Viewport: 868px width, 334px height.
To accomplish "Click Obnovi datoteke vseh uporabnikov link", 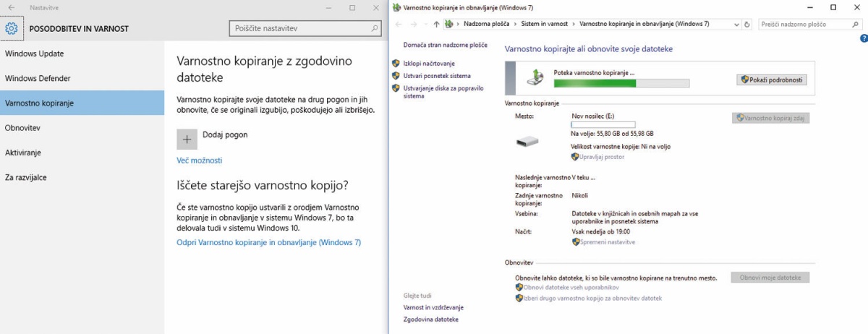I will point(571,288).
